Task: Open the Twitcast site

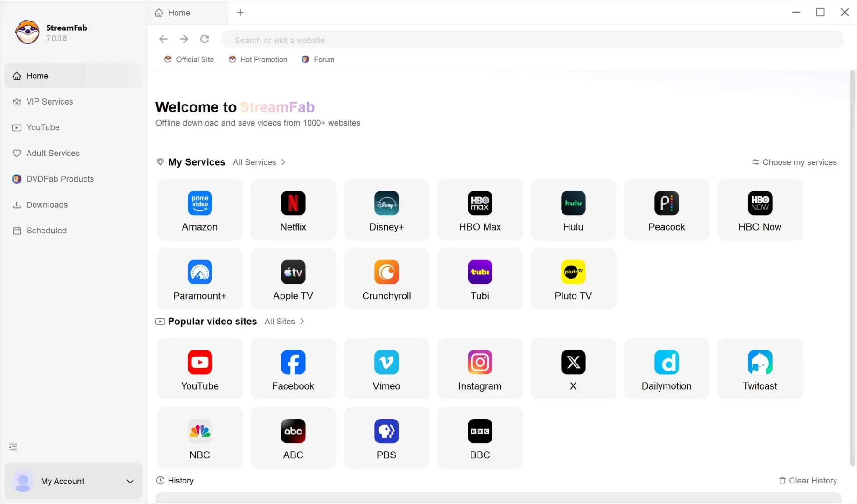Action: click(760, 369)
